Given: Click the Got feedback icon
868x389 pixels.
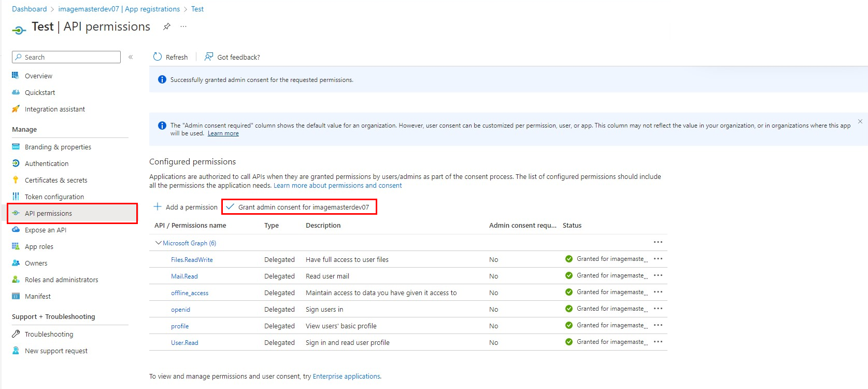Looking at the screenshot, I should pos(209,57).
